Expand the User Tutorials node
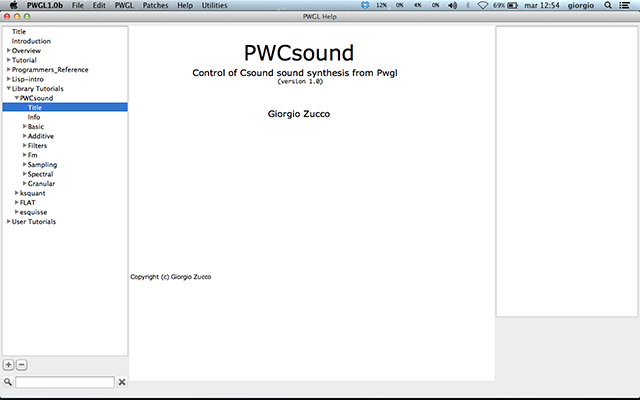The height and width of the screenshot is (400, 640). coord(9,221)
